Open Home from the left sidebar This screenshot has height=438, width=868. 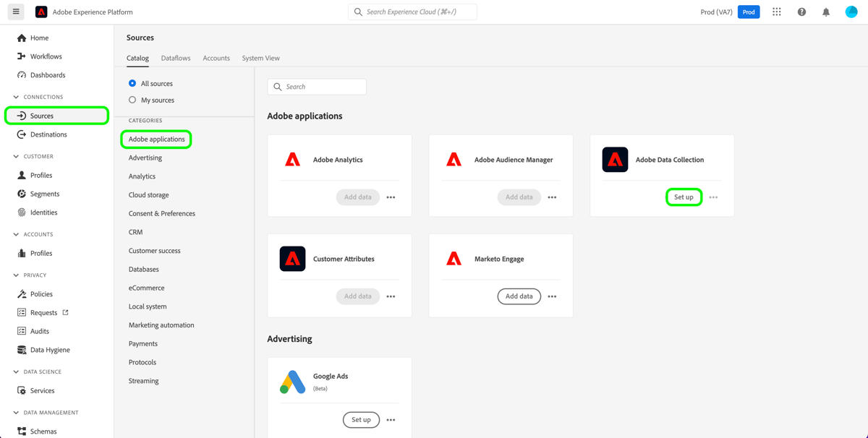pos(41,38)
